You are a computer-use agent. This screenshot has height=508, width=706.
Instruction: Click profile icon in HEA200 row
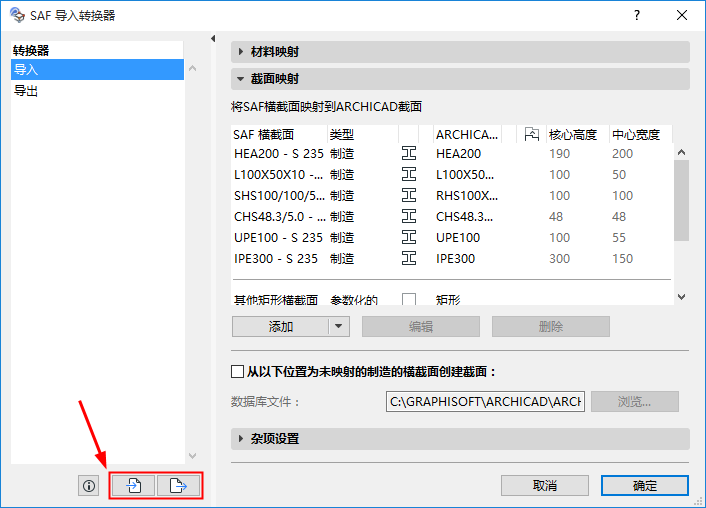[409, 154]
